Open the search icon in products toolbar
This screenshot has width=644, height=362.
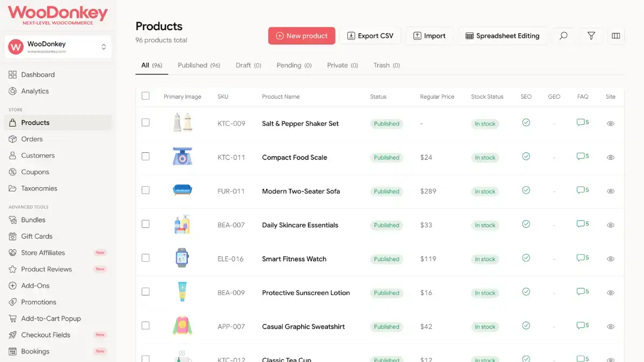[x=563, y=36]
